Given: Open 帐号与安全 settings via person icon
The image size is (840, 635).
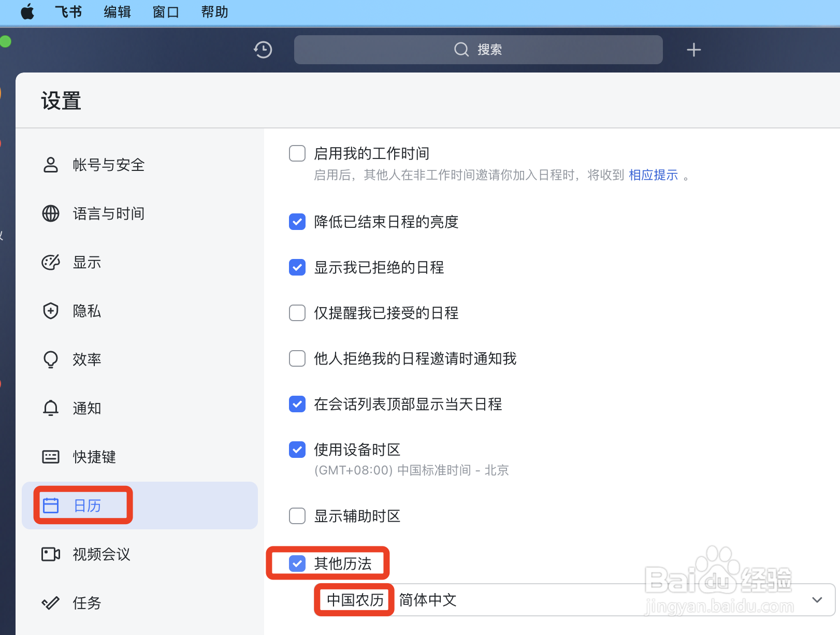Looking at the screenshot, I should 50,165.
